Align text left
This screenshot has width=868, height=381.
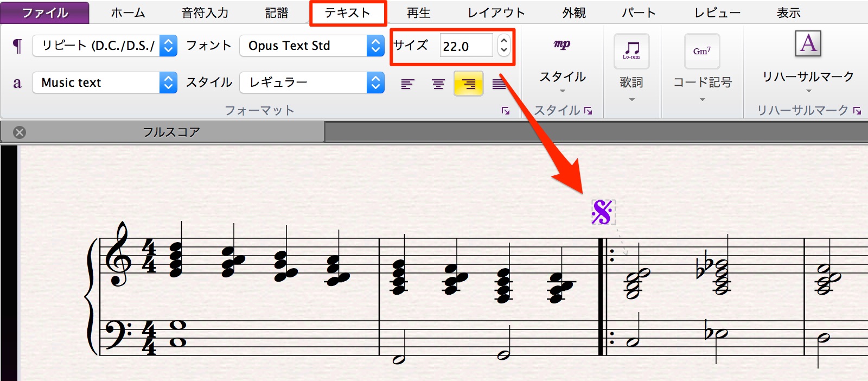point(407,84)
